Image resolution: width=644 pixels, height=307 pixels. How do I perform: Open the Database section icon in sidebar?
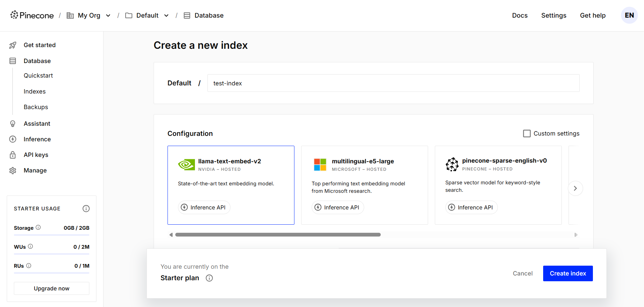(x=13, y=61)
